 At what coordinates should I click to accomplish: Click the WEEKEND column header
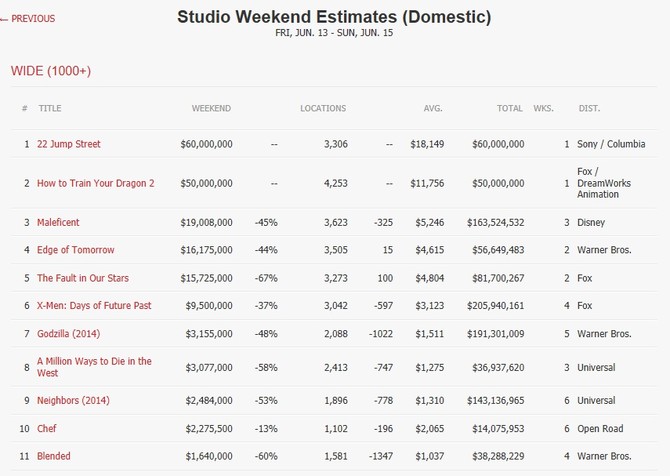coord(211,108)
